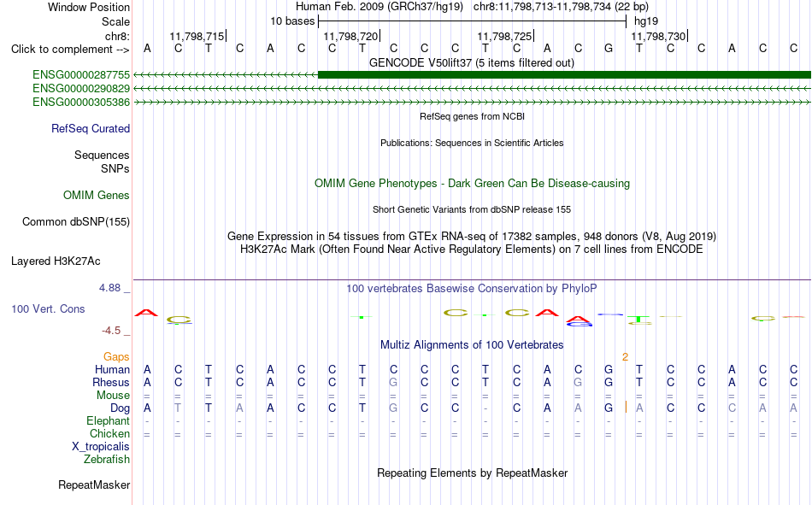Open Common dbSNP(155) track label
The width and height of the screenshot is (812, 505).
75,221
